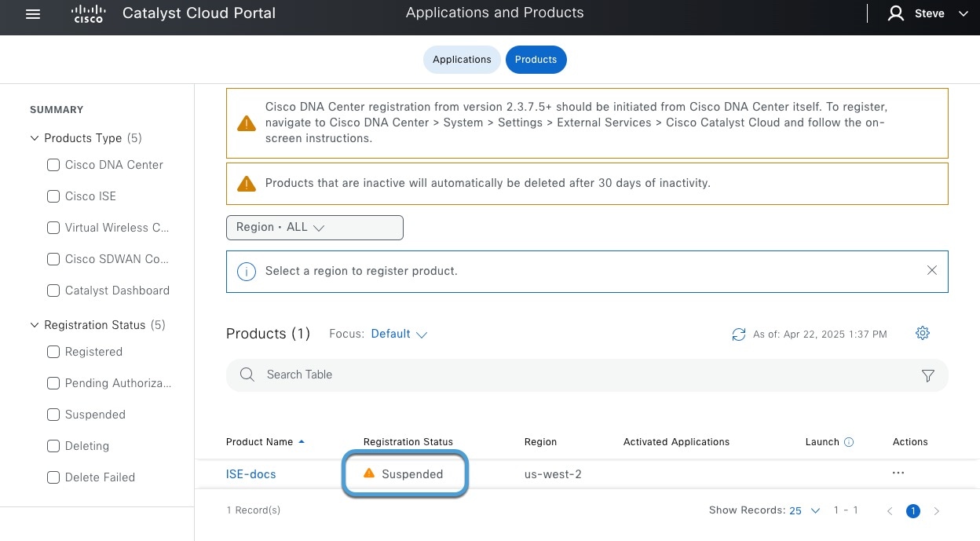Screen dimensions: 980x541
Task: Change Show Records count dropdown
Action: [804, 511]
